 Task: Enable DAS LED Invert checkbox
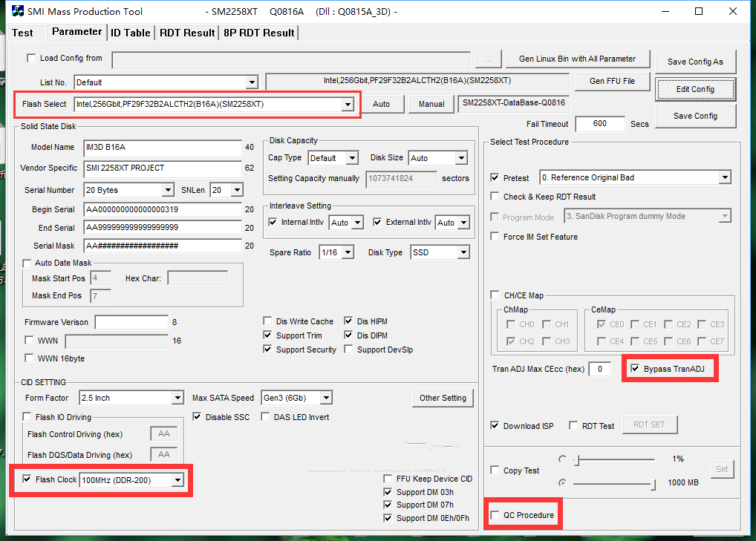pyautogui.click(x=265, y=417)
